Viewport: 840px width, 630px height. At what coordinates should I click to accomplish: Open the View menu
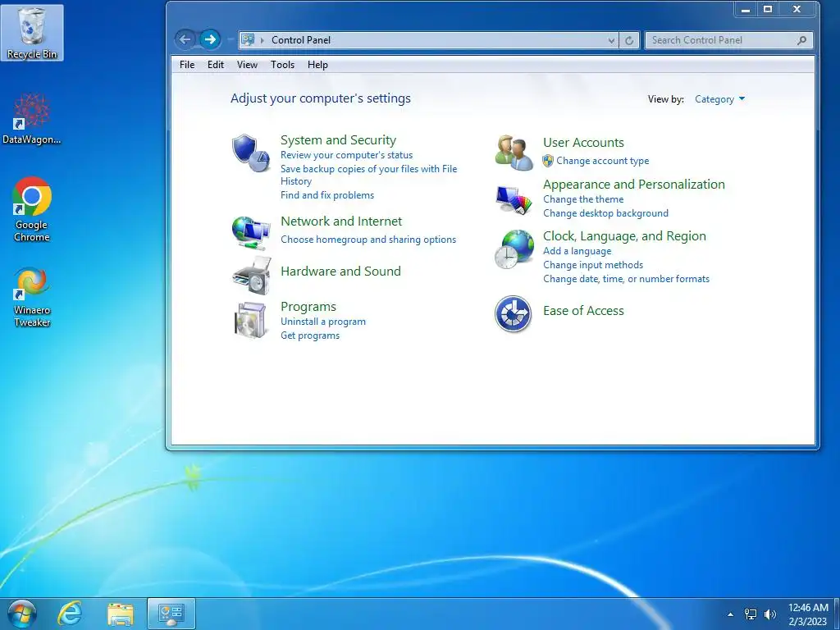coord(247,65)
